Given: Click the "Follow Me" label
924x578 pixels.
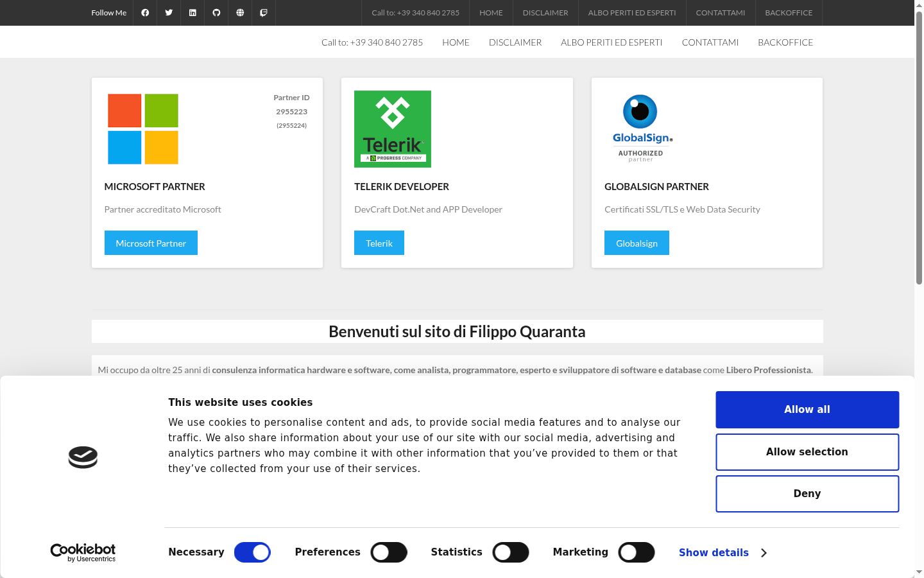Looking at the screenshot, I should [109, 13].
